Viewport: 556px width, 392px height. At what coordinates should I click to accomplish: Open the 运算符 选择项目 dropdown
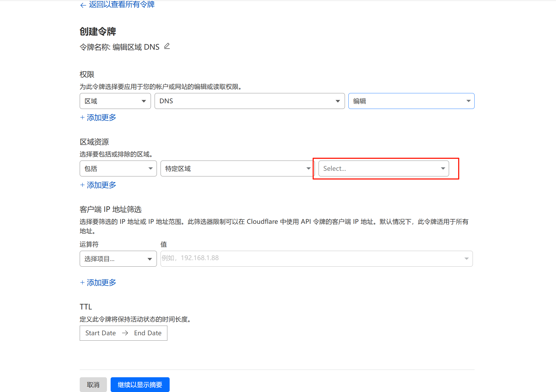tap(118, 259)
